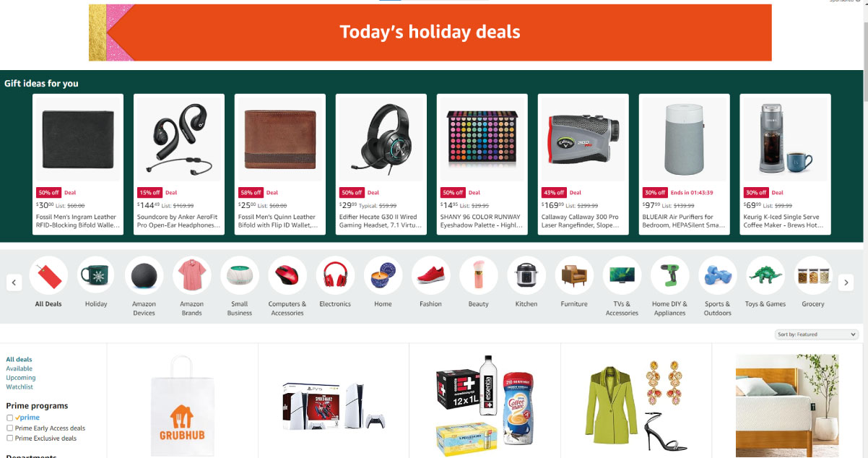Image resolution: width=868 pixels, height=458 pixels.
Task: Check Prime Early Access deals
Action: point(10,428)
